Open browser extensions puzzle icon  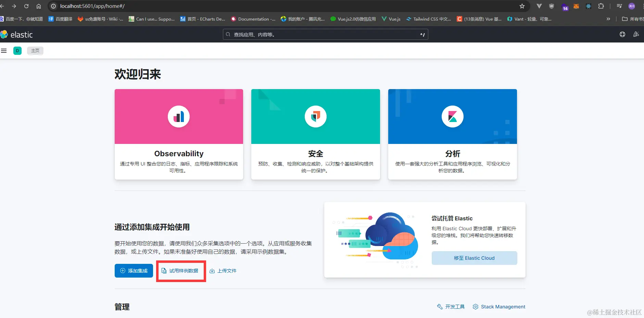[x=601, y=6]
